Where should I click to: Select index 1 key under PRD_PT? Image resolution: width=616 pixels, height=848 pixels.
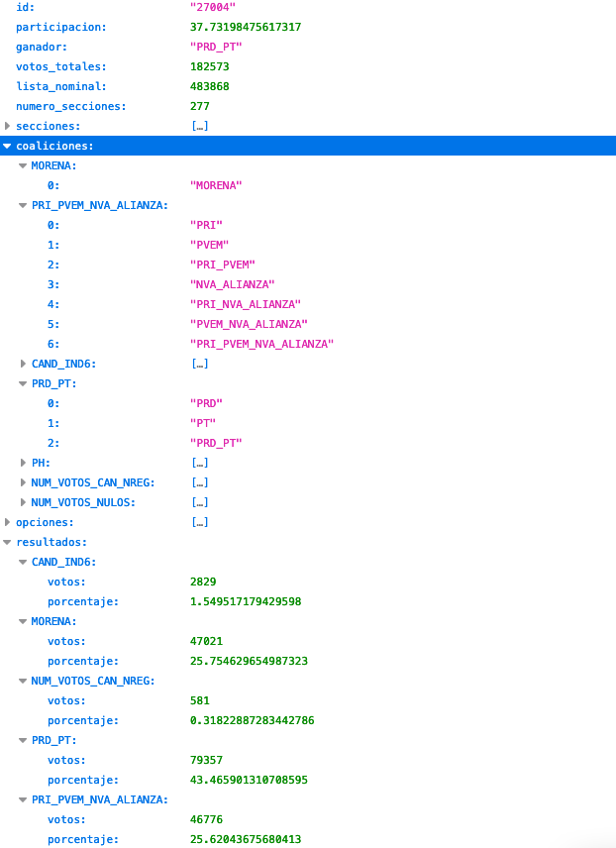coord(53,423)
